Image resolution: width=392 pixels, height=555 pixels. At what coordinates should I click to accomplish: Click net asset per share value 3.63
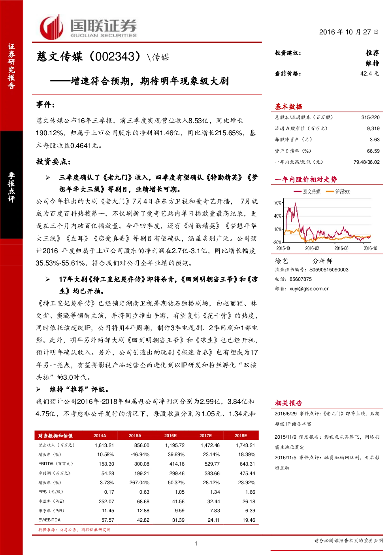(375, 140)
